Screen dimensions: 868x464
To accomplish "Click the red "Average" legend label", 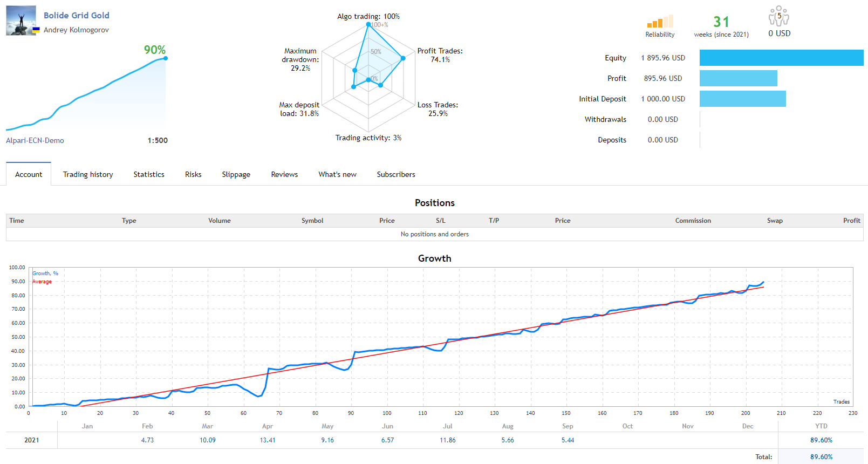I will pyautogui.click(x=42, y=282).
